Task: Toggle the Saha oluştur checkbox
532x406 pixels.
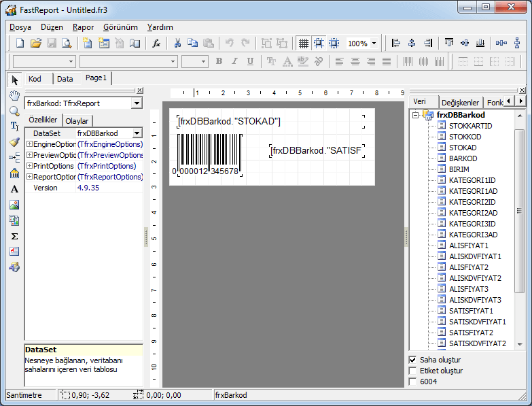Action: (x=412, y=360)
